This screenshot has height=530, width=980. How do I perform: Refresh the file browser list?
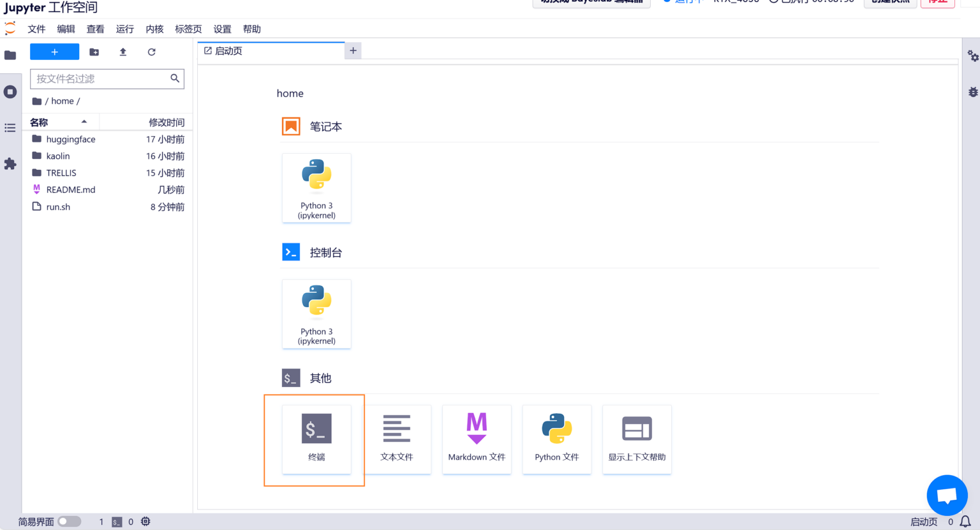(x=151, y=52)
